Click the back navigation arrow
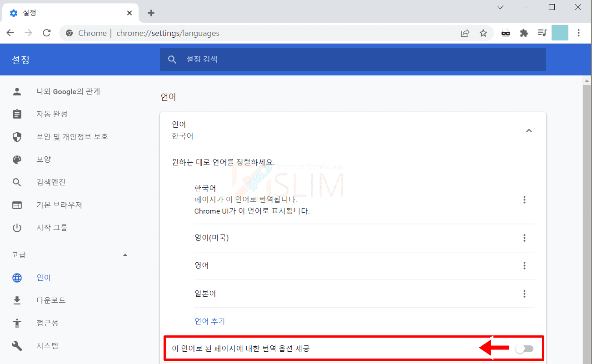The image size is (592, 364). [x=10, y=33]
